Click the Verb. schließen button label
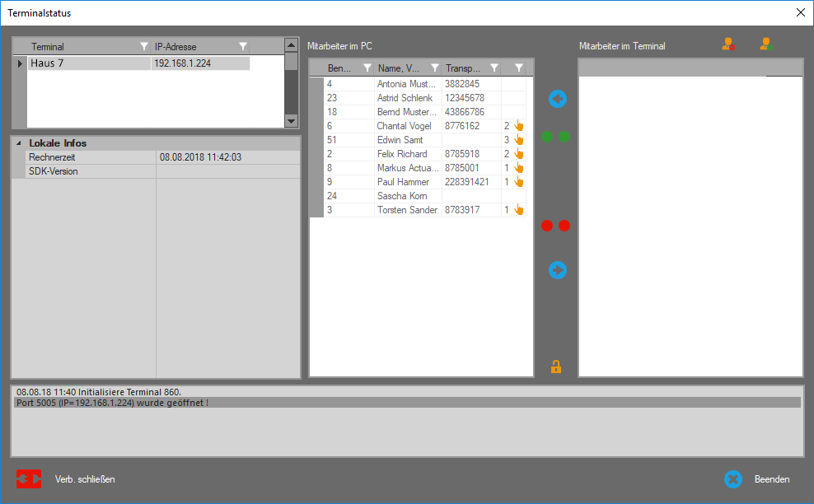 click(85, 479)
